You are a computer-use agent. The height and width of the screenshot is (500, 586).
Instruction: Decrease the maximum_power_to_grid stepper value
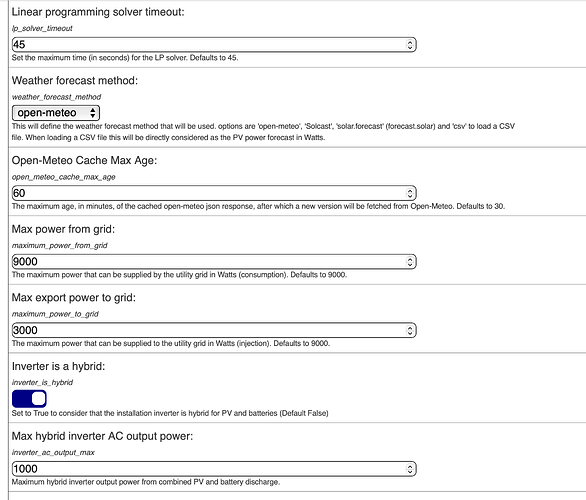tap(410, 333)
